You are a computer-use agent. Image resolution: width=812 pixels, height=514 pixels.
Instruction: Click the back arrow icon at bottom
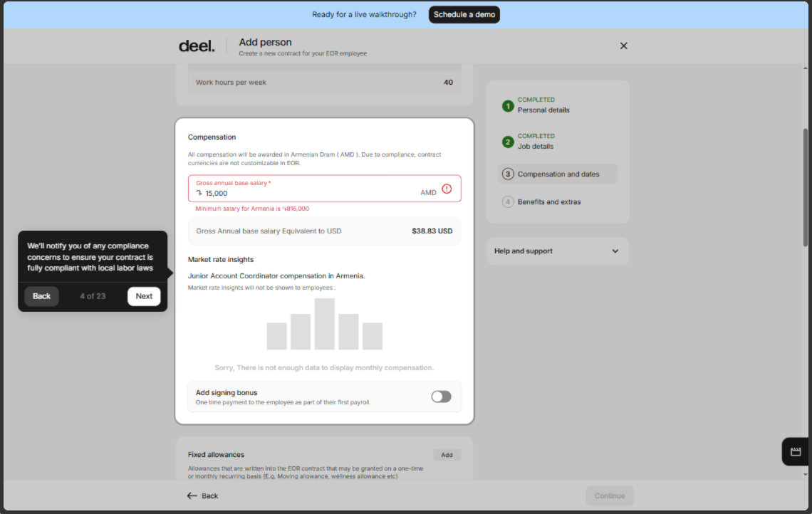192,495
